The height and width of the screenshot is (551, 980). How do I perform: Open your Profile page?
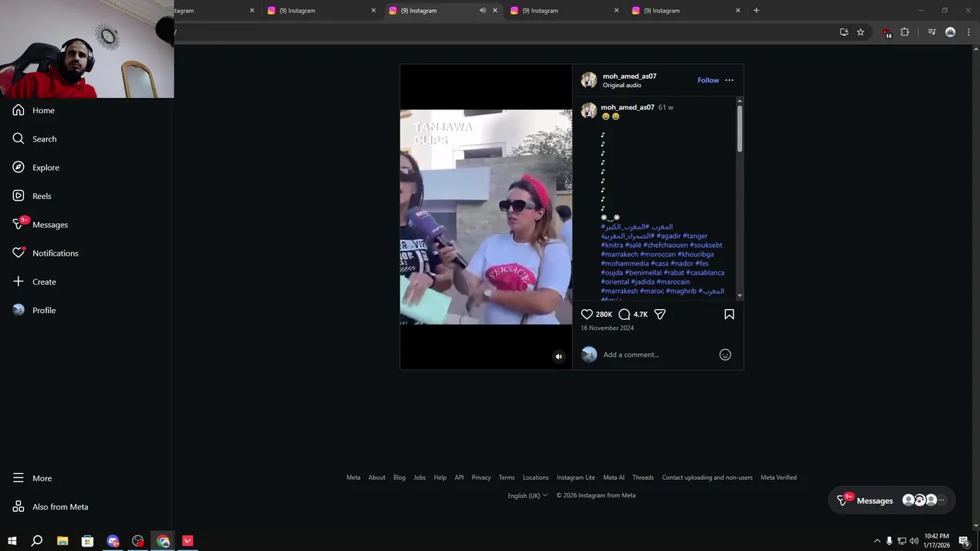pos(34,310)
